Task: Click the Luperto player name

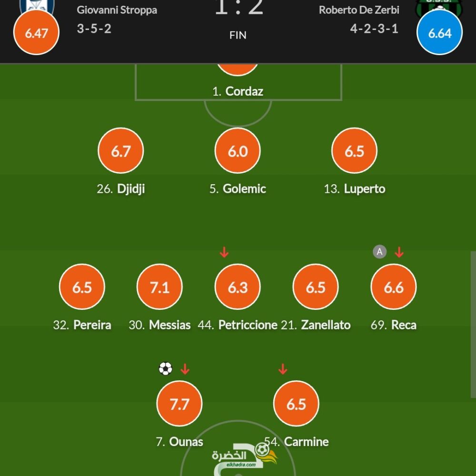Action: click(x=364, y=189)
